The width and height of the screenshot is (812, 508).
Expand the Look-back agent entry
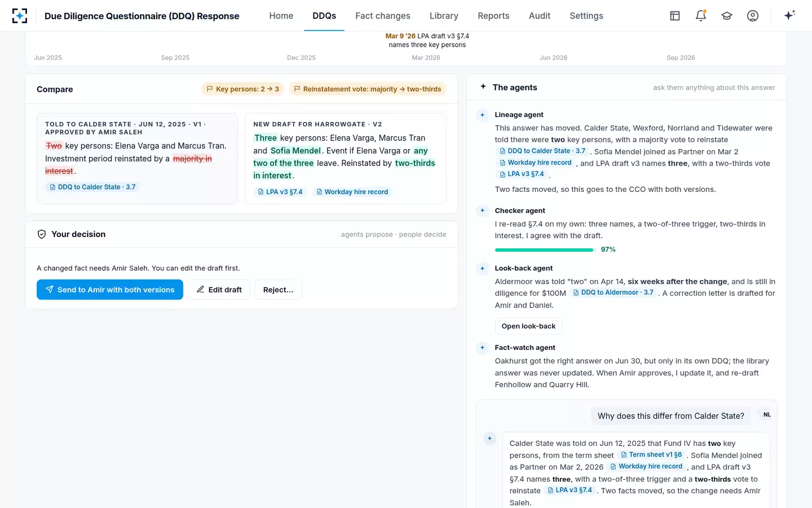[x=482, y=268]
